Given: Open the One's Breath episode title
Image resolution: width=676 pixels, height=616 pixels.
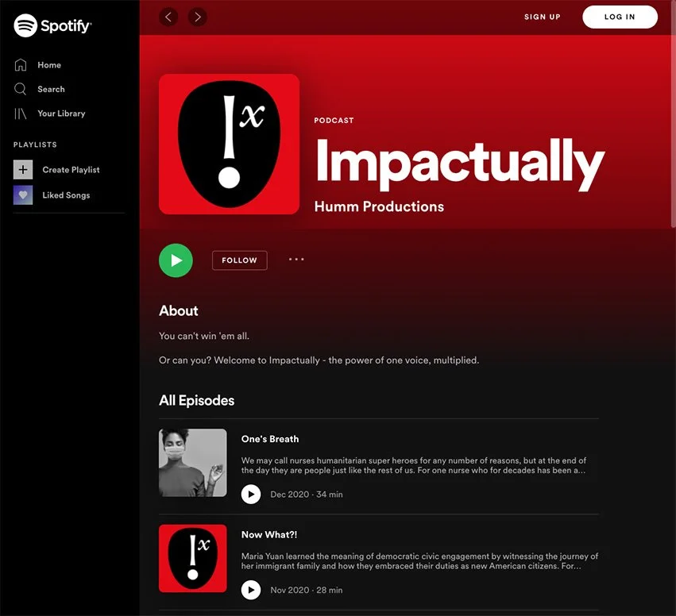Looking at the screenshot, I should pos(270,439).
